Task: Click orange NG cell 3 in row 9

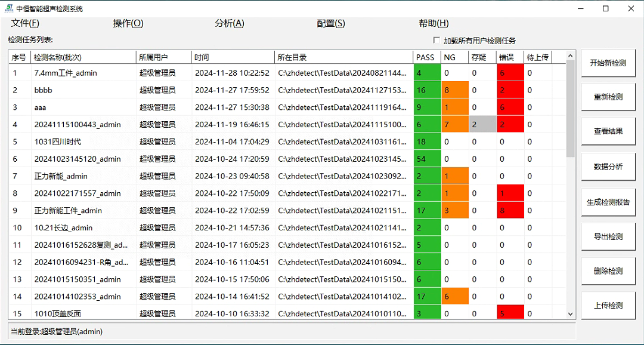Action: 455,211
